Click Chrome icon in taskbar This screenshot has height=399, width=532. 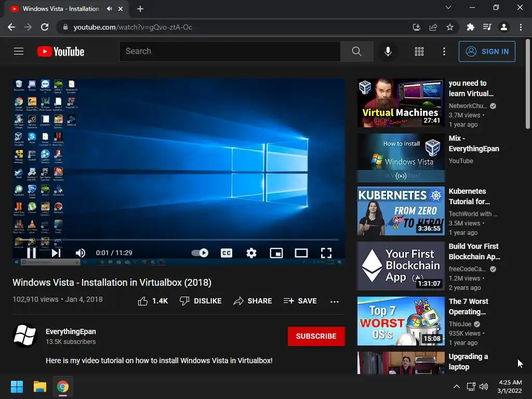coord(63,387)
